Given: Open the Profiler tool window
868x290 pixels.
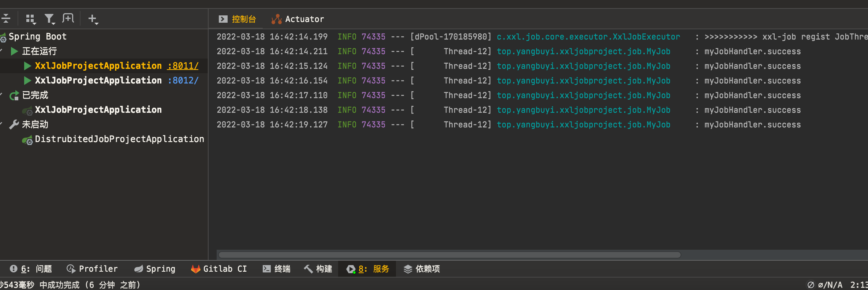Looking at the screenshot, I should 92,269.
